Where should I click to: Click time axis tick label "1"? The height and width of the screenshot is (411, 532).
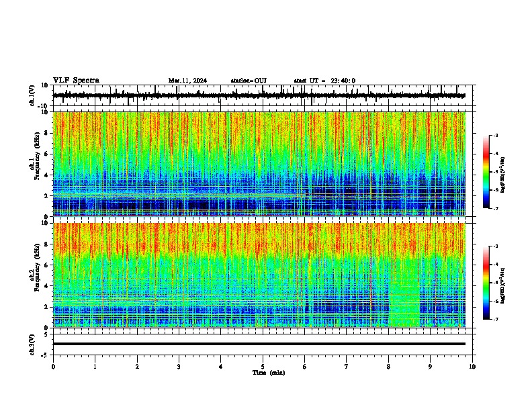[x=95, y=367]
